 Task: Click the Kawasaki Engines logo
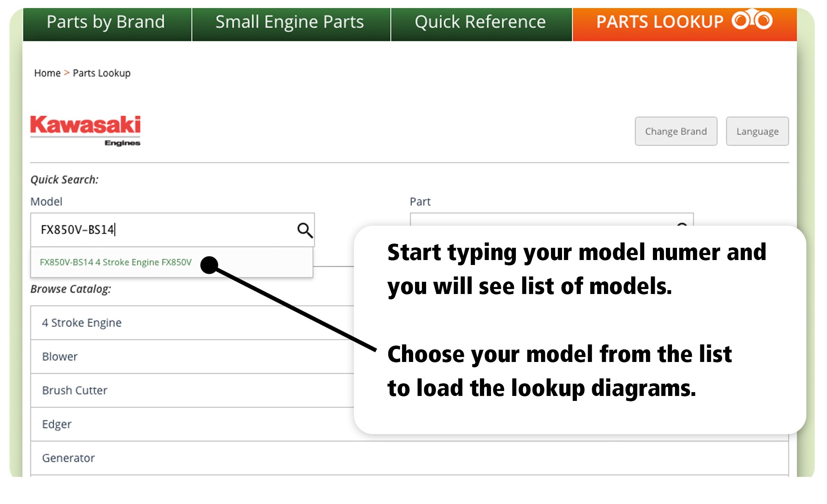click(86, 131)
